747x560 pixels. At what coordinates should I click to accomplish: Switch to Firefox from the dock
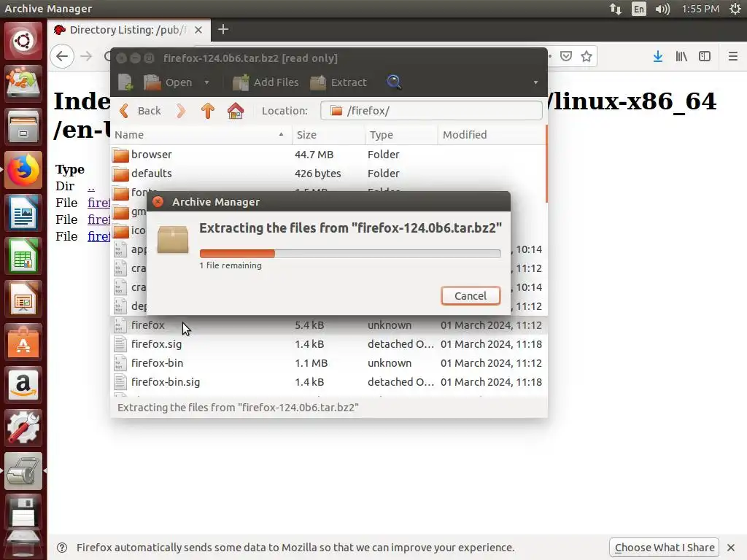click(x=23, y=169)
